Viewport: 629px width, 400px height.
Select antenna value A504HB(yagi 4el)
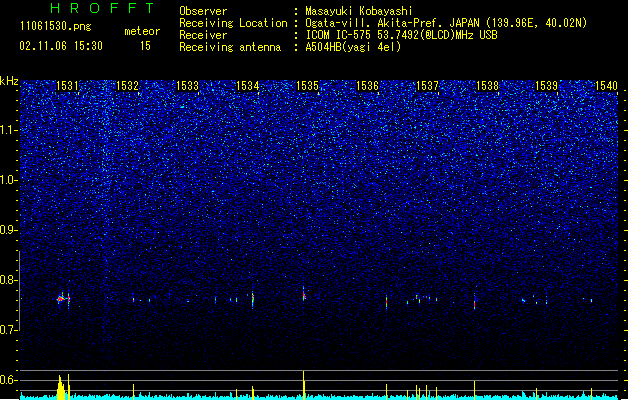(x=353, y=47)
